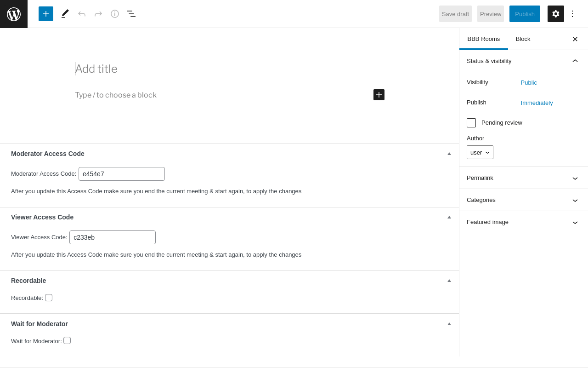Open the three-dot Options menu
The height and width of the screenshot is (368, 588).
coord(572,14)
